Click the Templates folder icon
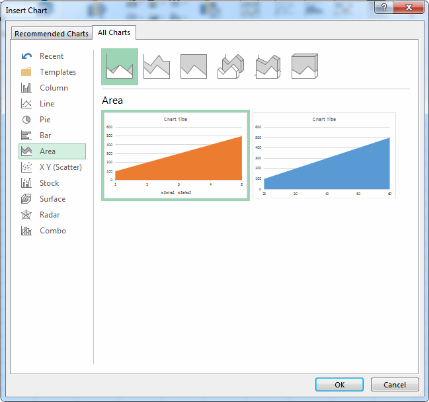 pos(26,72)
